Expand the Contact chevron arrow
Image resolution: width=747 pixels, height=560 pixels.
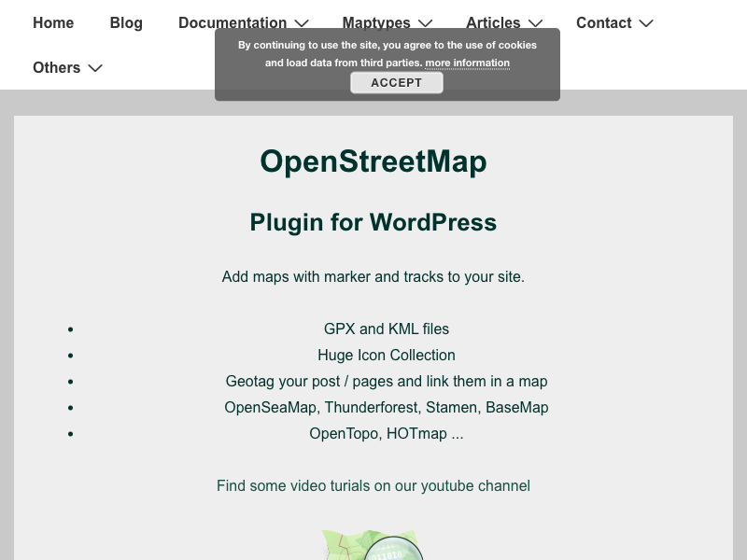[646, 23]
